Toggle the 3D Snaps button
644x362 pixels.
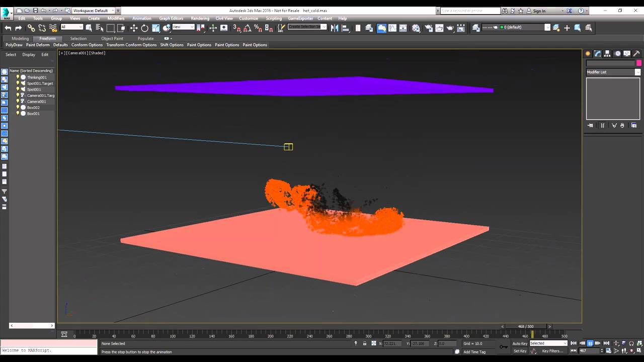237,28
